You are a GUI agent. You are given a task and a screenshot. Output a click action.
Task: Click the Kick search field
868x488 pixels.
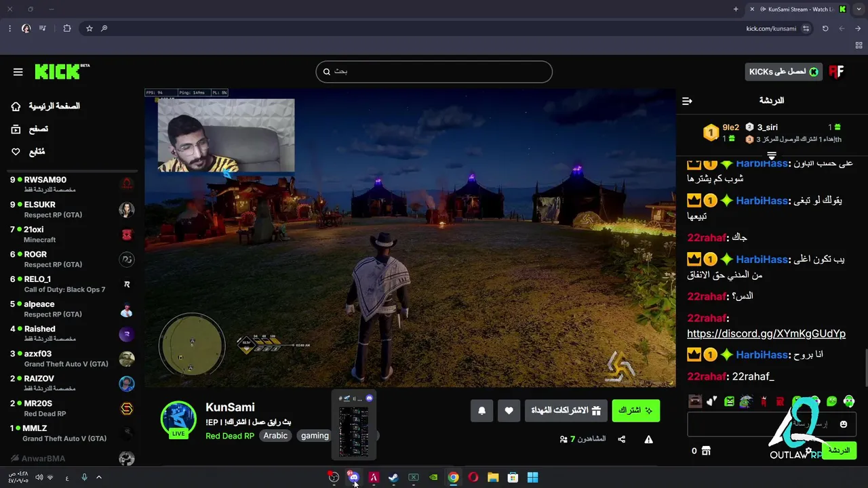(x=434, y=71)
